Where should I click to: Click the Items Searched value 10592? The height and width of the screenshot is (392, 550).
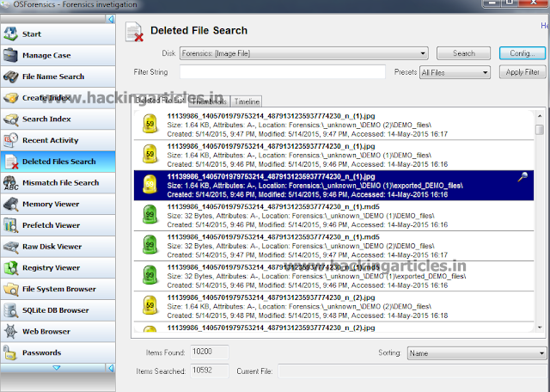210,371
